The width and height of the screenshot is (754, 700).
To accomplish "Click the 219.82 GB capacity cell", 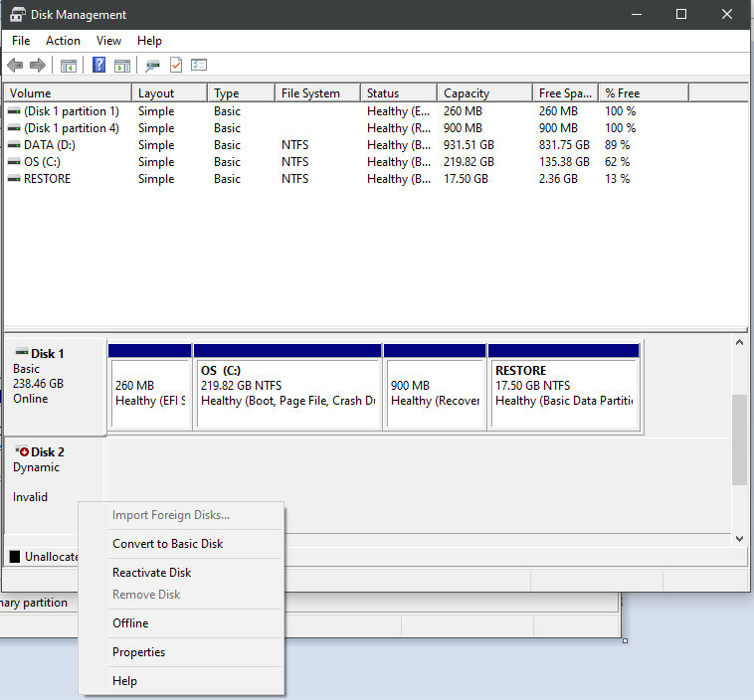I will coord(469,162).
